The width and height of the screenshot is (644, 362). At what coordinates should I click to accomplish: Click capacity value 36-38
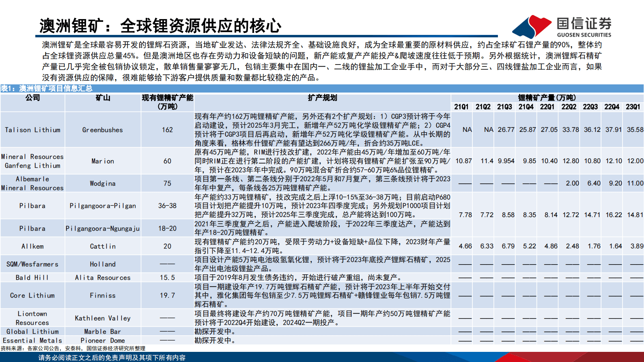pyautogui.click(x=167, y=206)
